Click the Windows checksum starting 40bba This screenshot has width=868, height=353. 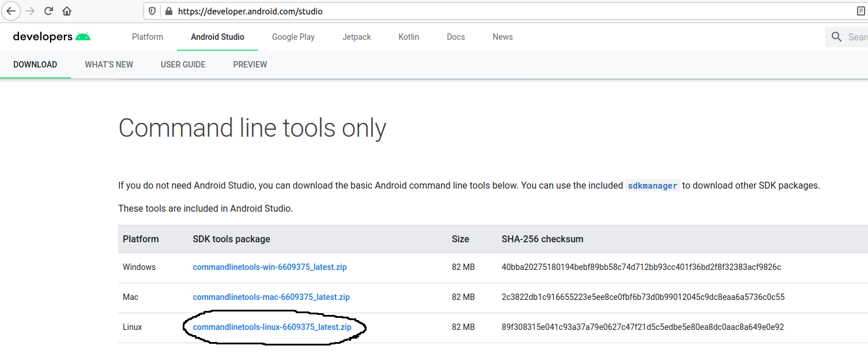641,267
